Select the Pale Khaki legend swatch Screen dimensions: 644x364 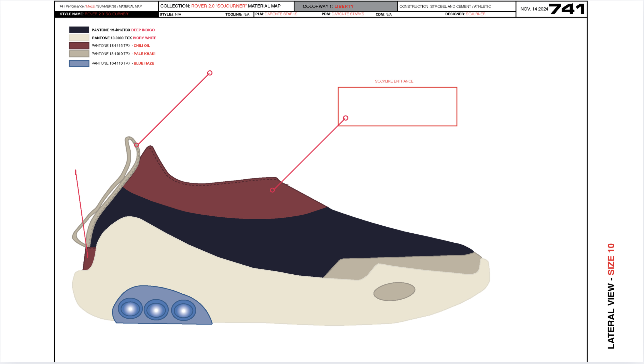point(79,54)
